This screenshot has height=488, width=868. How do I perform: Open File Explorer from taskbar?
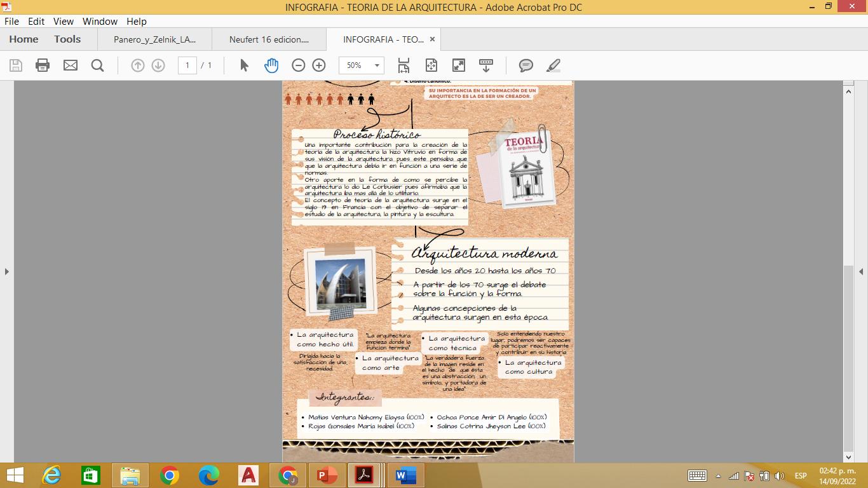point(130,475)
